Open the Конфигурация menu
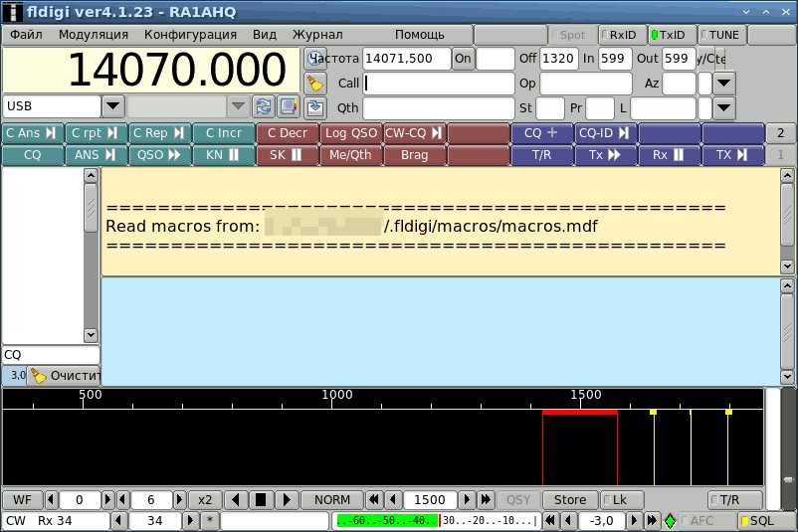Screen dimensions: 798x532 [x=190, y=35]
